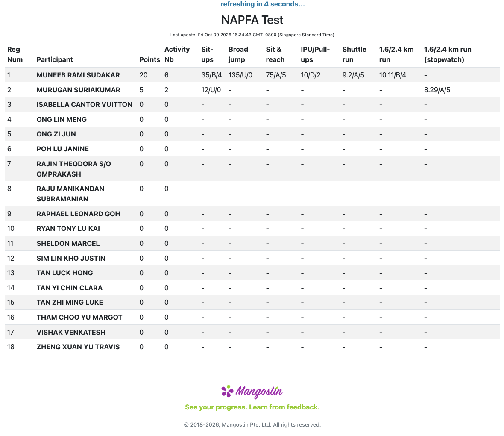Click the Broad jump column header

[238, 54]
